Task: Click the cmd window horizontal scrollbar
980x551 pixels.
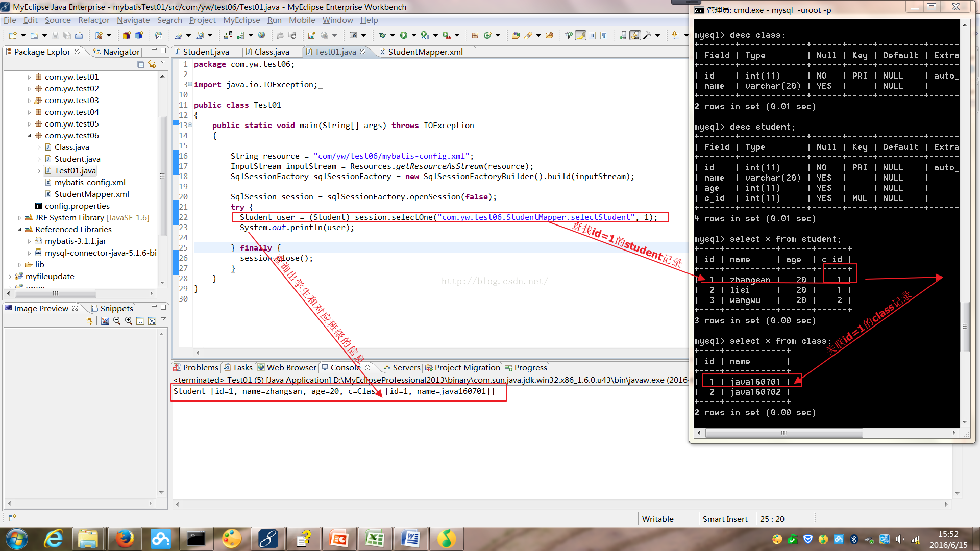Action: pyautogui.click(x=783, y=433)
